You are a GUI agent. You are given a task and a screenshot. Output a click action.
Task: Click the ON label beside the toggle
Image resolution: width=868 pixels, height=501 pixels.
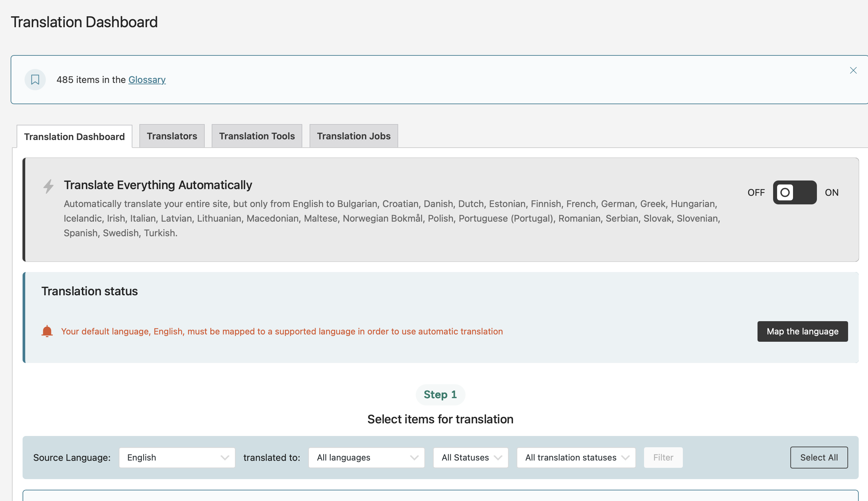(831, 192)
